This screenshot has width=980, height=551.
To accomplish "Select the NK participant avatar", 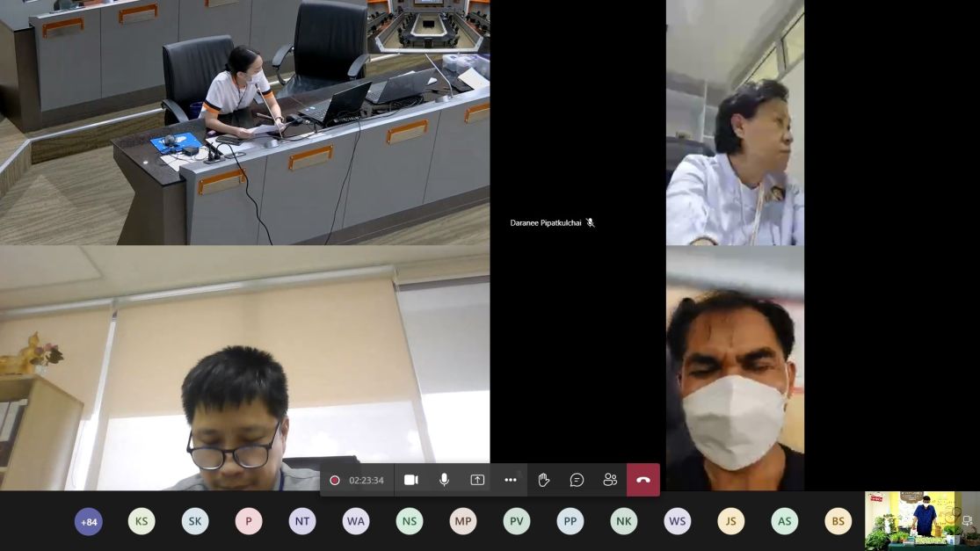I will click(624, 522).
